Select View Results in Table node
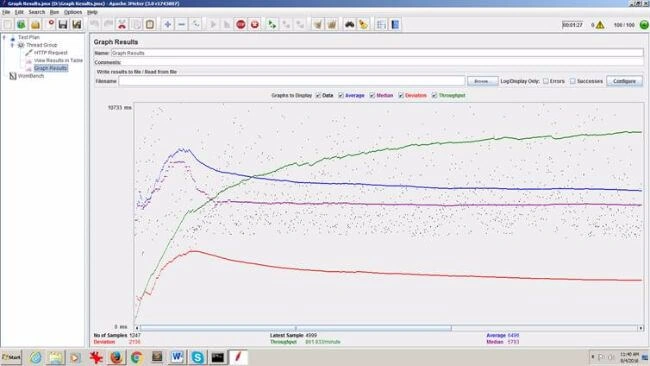 click(58, 60)
